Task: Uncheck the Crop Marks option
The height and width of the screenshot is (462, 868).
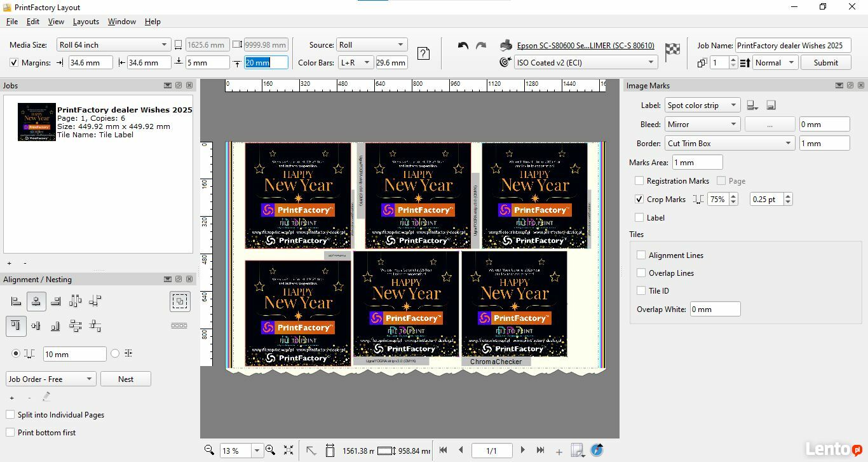Action: [x=640, y=200]
